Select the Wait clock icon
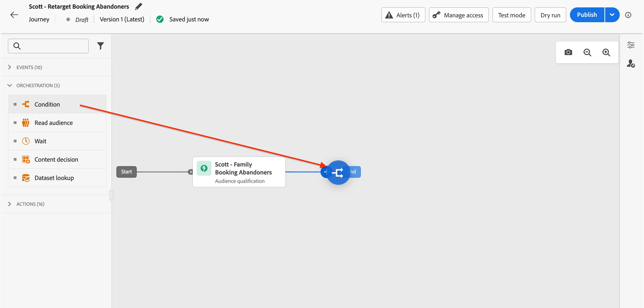Image resolution: width=644 pixels, height=308 pixels. click(26, 141)
